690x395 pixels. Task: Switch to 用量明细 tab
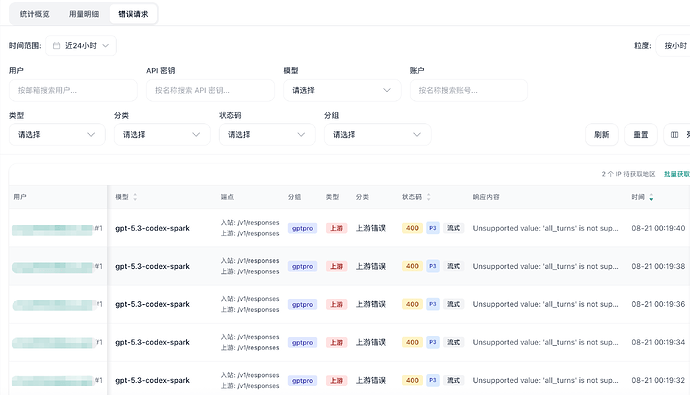click(x=84, y=14)
